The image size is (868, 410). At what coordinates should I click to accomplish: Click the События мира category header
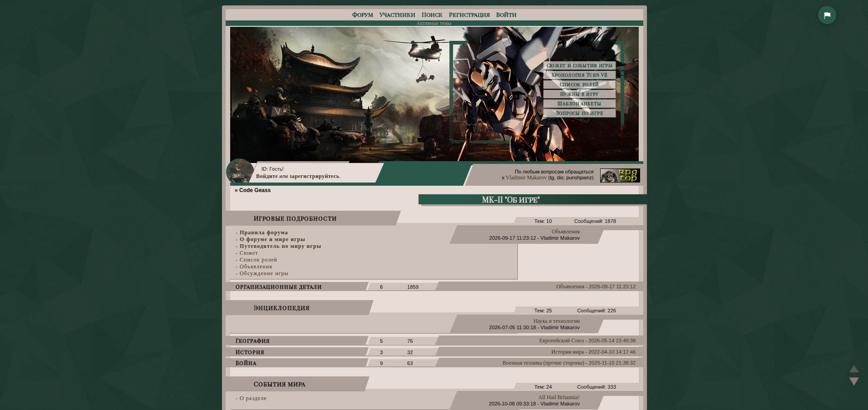pos(279,384)
